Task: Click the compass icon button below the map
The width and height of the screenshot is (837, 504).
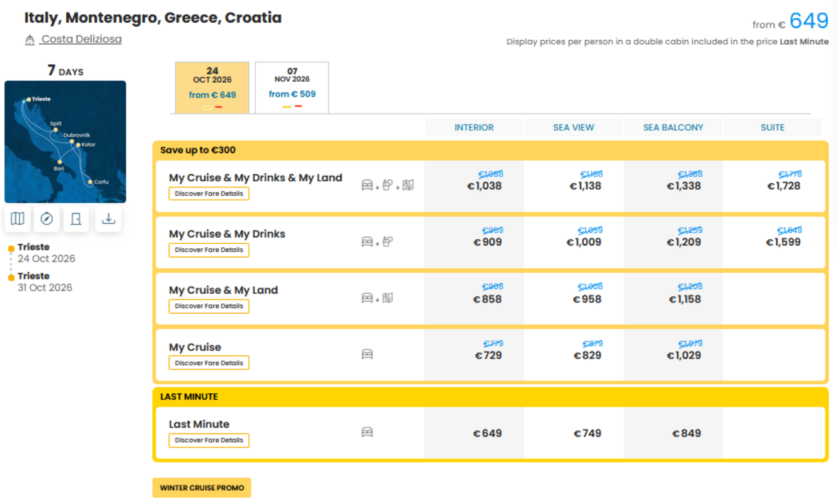Action: tap(47, 219)
